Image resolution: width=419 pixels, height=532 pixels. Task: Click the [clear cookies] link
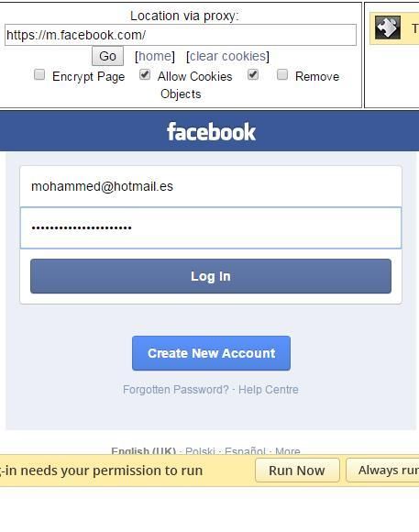pos(227,56)
